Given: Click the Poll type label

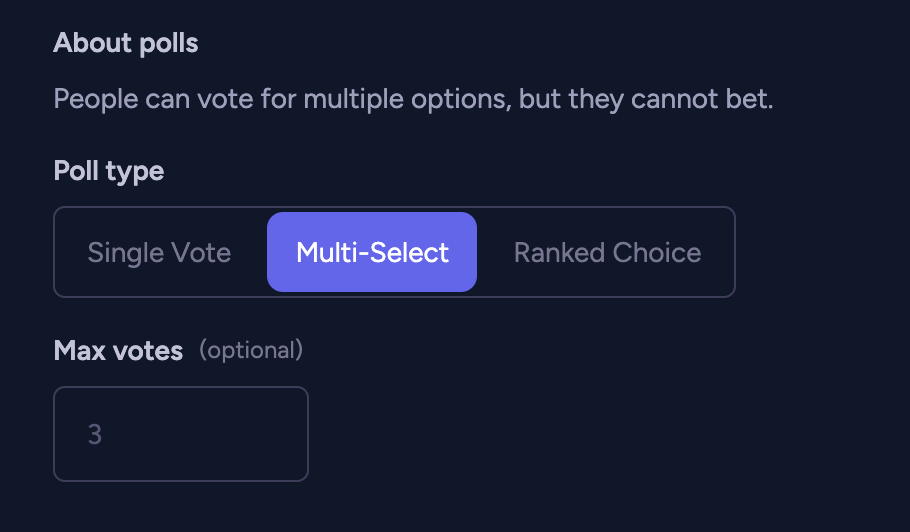Looking at the screenshot, I should pyautogui.click(x=109, y=171).
